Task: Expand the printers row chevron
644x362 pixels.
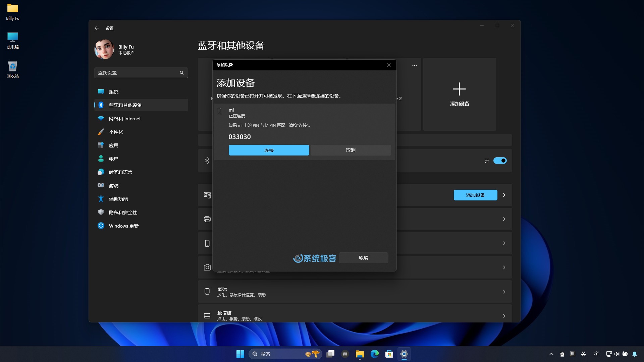Action: 504,219
